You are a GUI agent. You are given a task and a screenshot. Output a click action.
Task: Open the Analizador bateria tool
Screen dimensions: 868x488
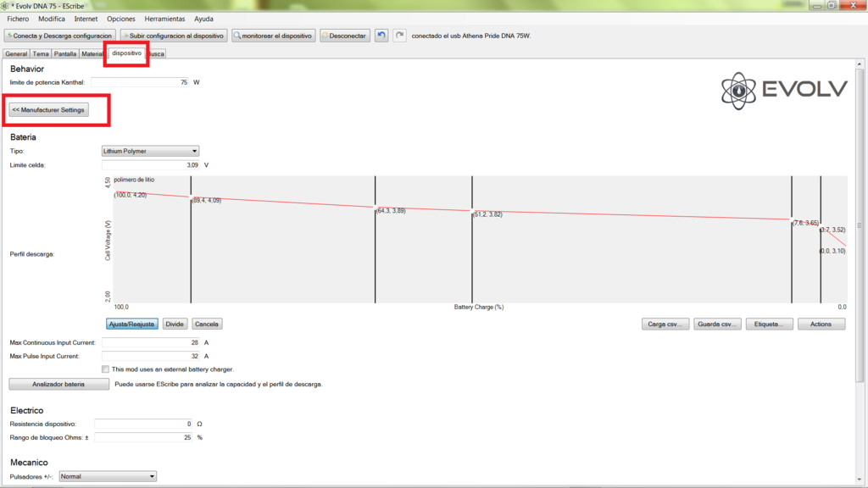[58, 384]
